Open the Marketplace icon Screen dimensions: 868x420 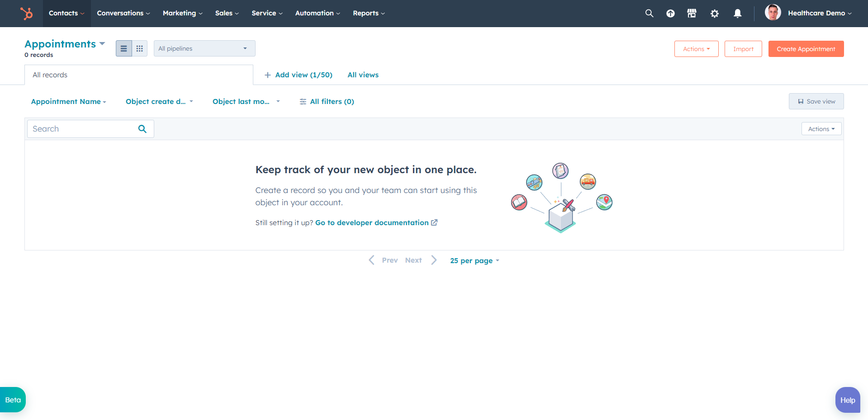click(x=692, y=13)
